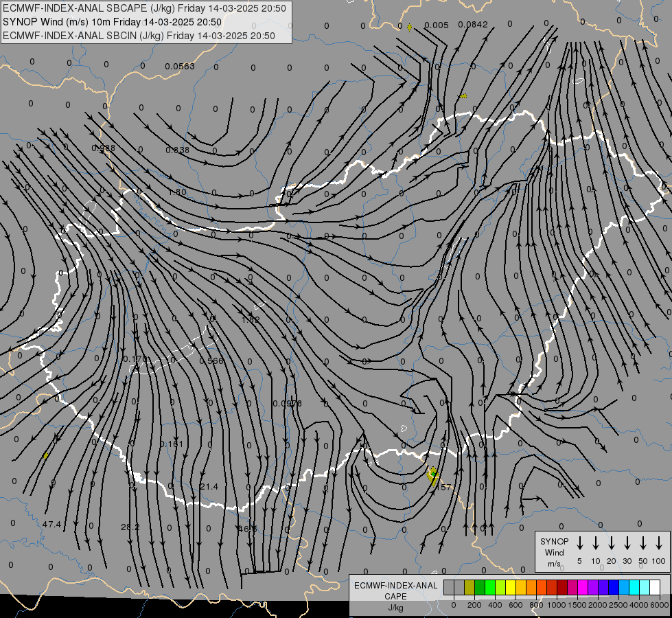Click the olive CAPE patch above 157
The image size is (672, 618).
[x=433, y=476]
